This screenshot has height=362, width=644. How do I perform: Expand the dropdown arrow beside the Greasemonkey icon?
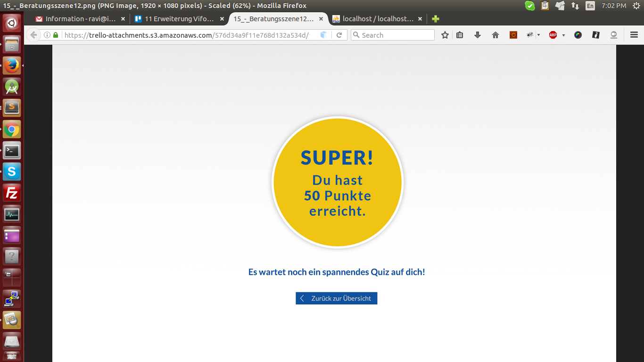click(x=538, y=35)
